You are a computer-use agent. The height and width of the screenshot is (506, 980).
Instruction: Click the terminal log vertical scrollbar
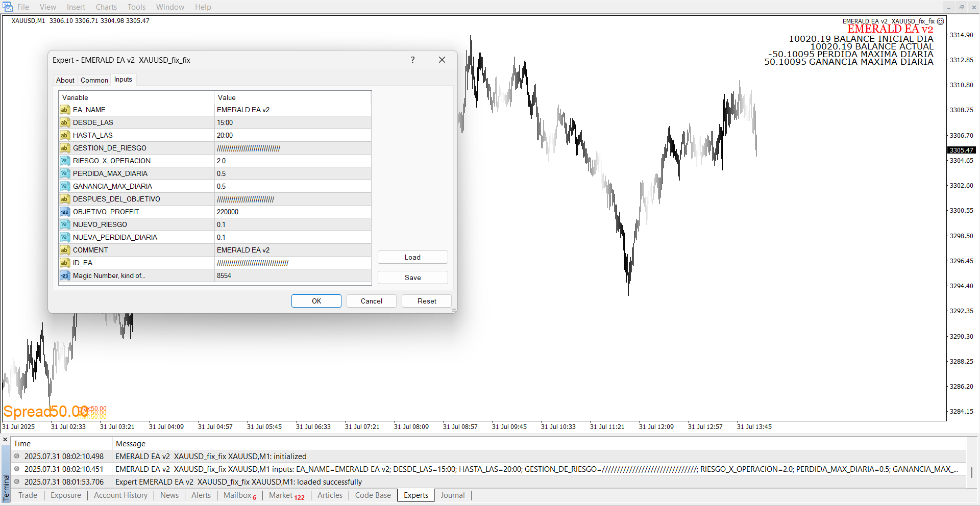pyautogui.click(x=971, y=472)
